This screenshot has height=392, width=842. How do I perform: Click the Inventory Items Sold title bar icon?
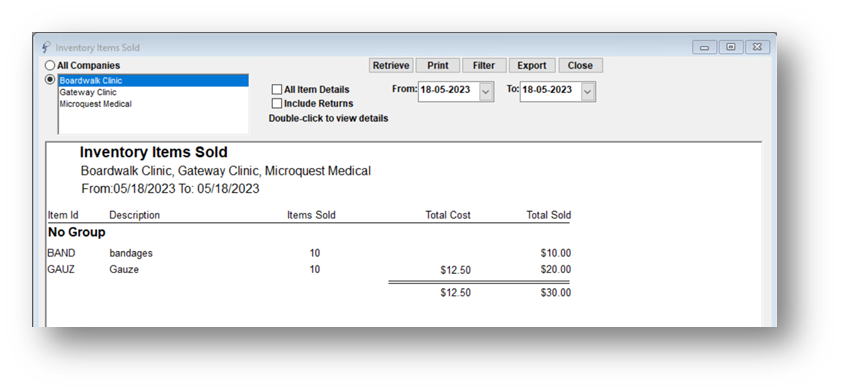coord(46,47)
